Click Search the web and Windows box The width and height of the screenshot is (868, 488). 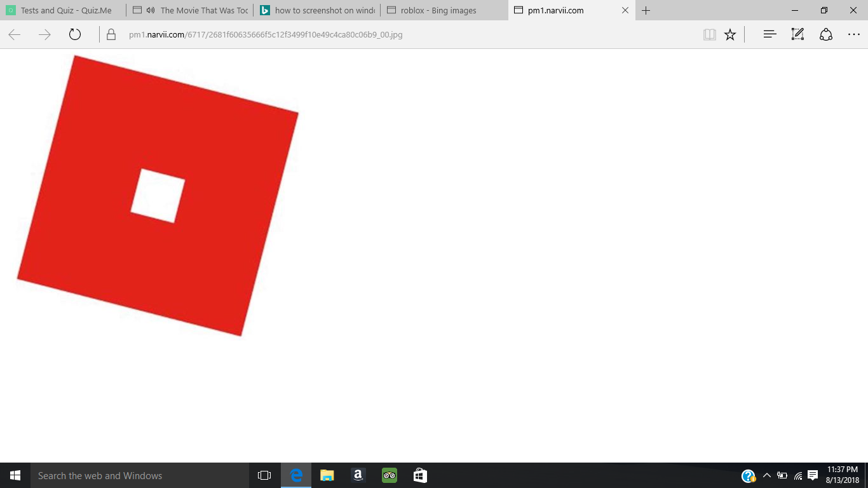tap(140, 475)
